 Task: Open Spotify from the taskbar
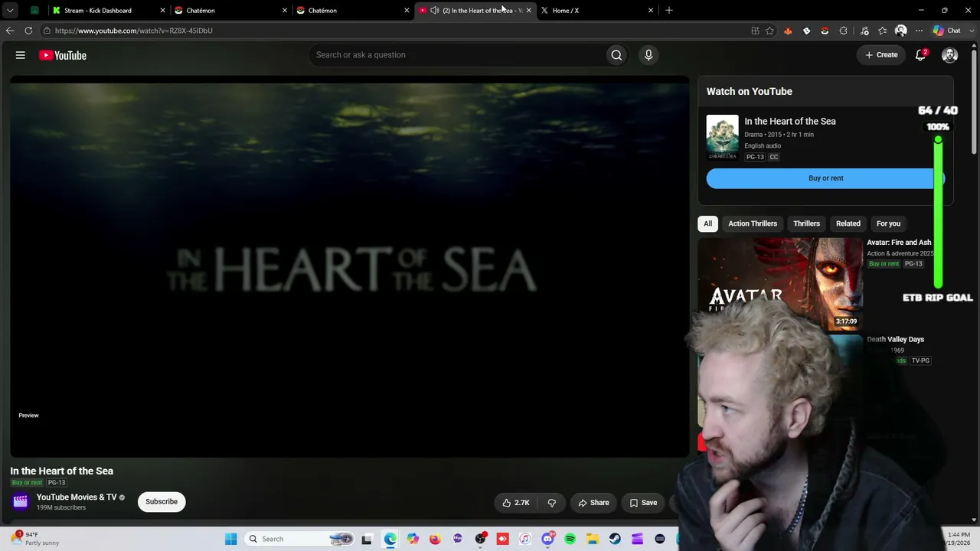point(570,539)
